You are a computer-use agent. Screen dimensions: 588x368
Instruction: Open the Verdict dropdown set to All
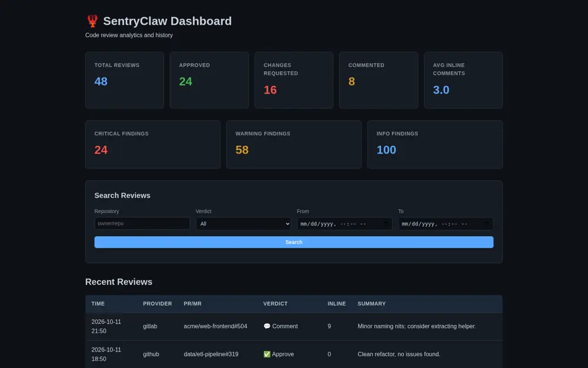(243, 224)
